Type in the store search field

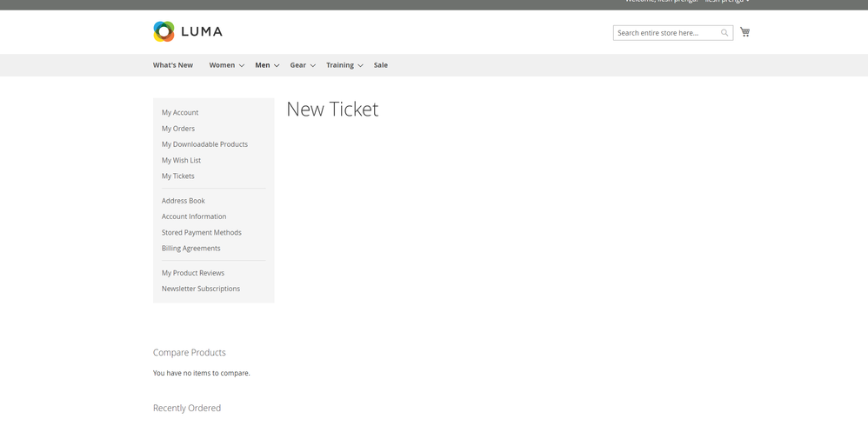(x=665, y=33)
